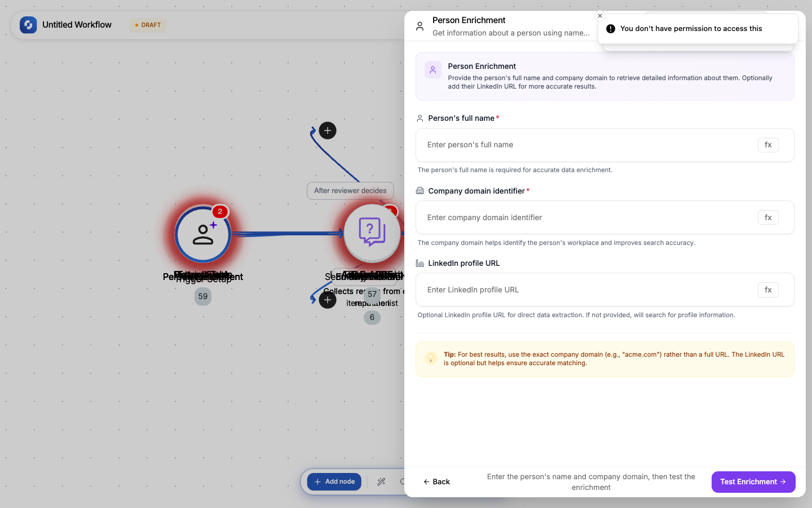Dismiss the permission error toast
This screenshot has width=812, height=508.
point(600,16)
